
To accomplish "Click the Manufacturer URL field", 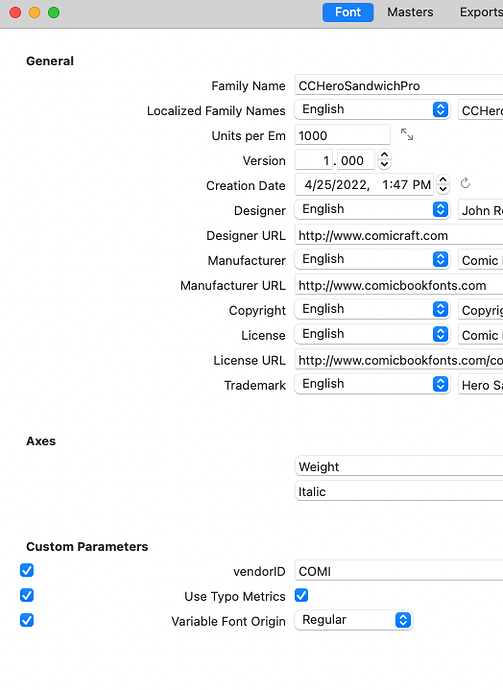I will coord(399,285).
